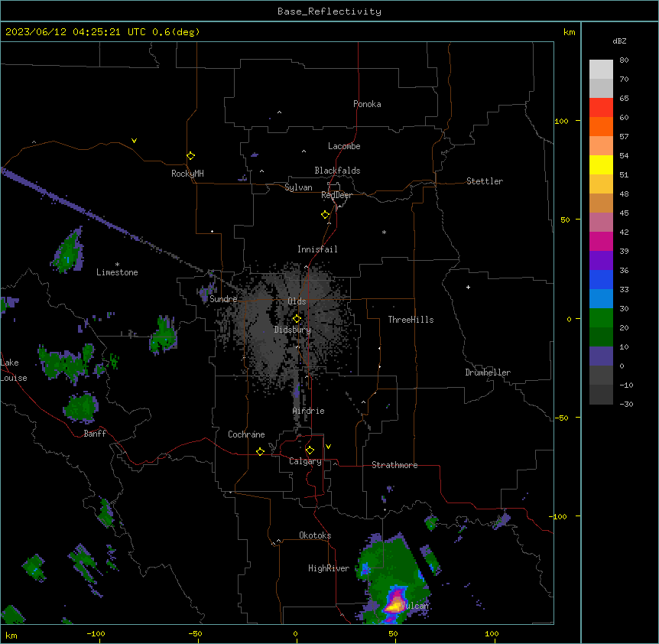Click the Airdrie city label
This screenshot has width=659, height=644.
point(308,411)
